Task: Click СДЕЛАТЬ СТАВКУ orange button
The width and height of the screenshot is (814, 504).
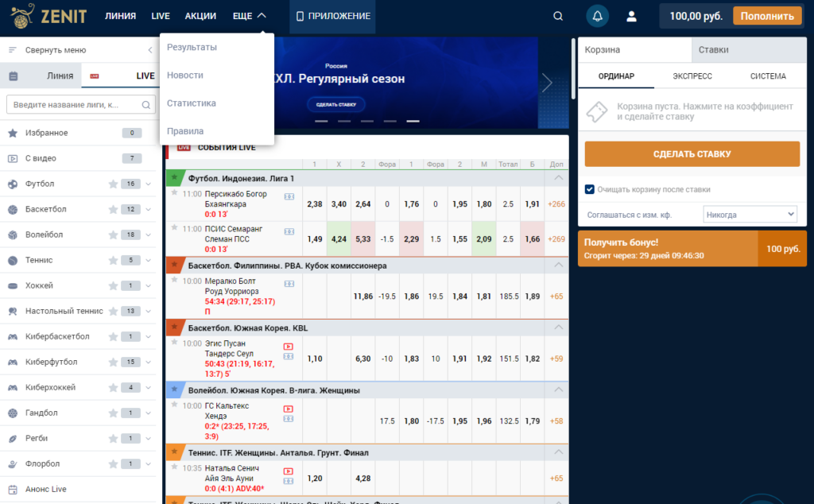Action: click(692, 154)
